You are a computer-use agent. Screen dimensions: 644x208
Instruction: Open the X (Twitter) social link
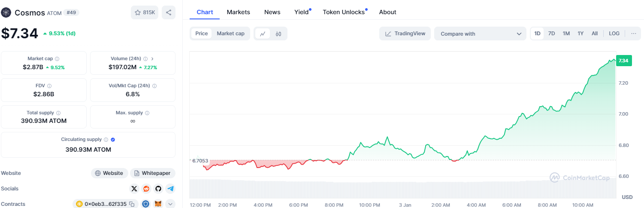point(134,189)
